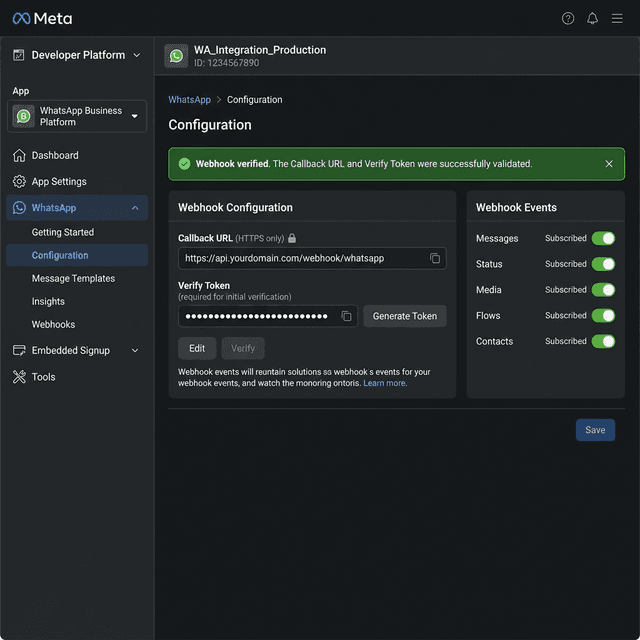Toggle the Flows subscription switch

[x=603, y=316]
